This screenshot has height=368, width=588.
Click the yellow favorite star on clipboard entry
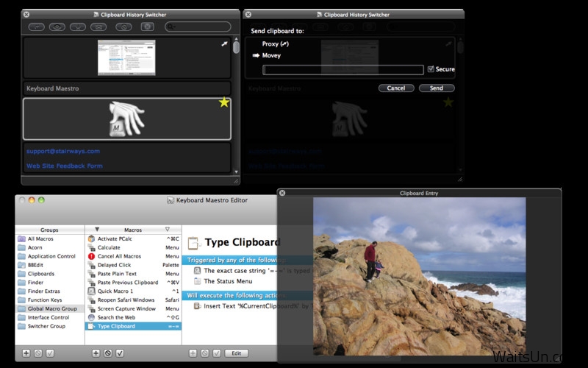pyautogui.click(x=224, y=102)
